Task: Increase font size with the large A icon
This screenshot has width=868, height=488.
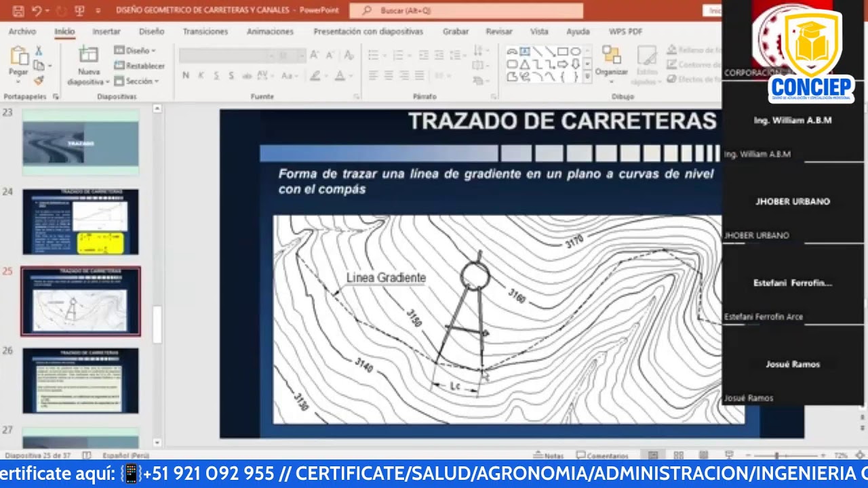Action: coord(315,56)
